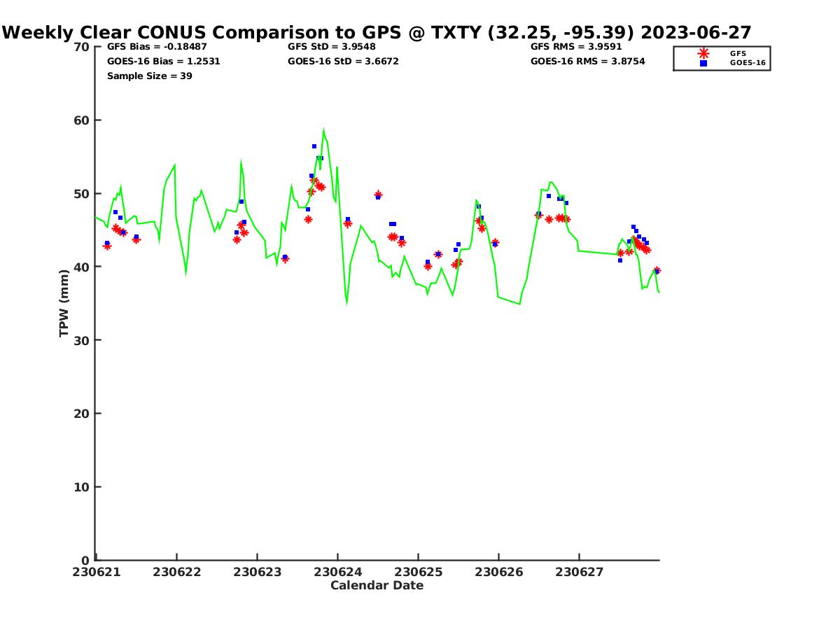Click the red GFS asterisk legend marker
Screen dimensions: 840x630
coord(703,53)
